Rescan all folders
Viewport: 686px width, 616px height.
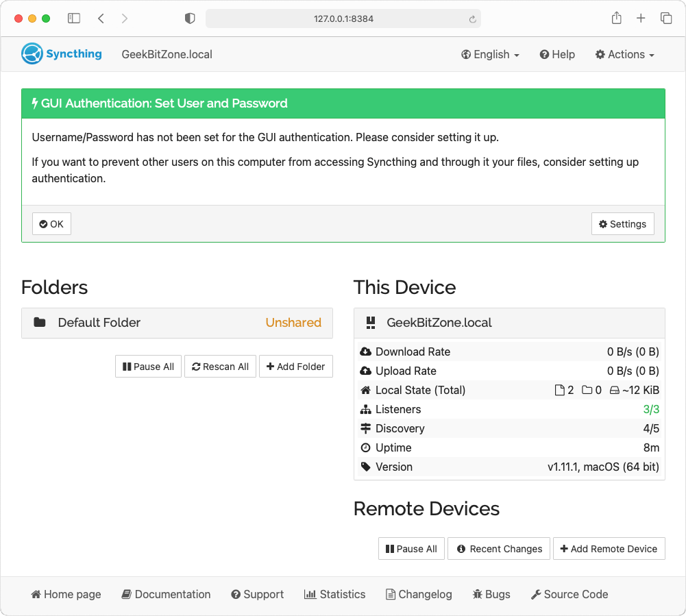220,366
